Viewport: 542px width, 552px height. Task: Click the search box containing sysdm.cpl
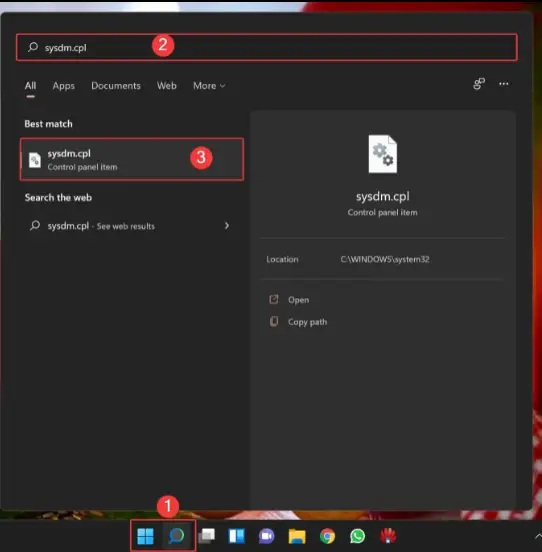pos(267,47)
